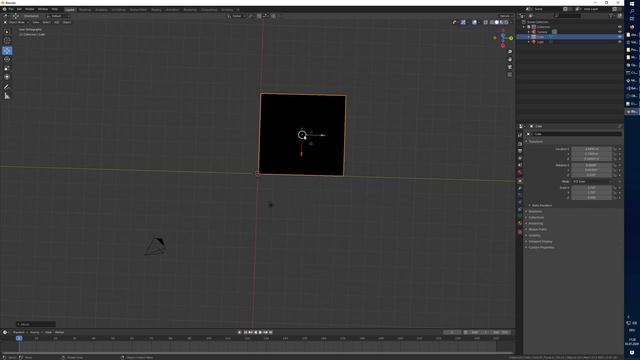Open the timeline Playback popover
Screen dimensions: 640x360
(20, 332)
